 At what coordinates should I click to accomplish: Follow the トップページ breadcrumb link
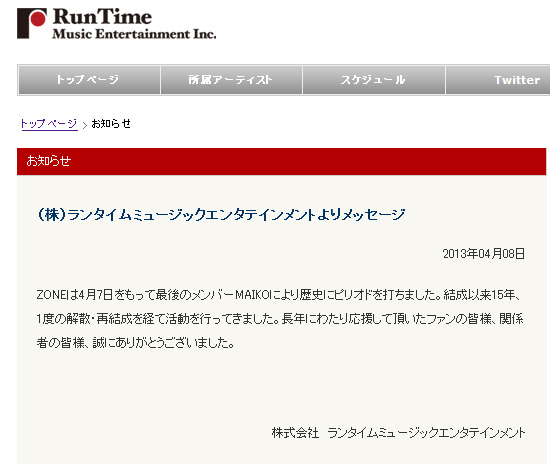point(49,124)
